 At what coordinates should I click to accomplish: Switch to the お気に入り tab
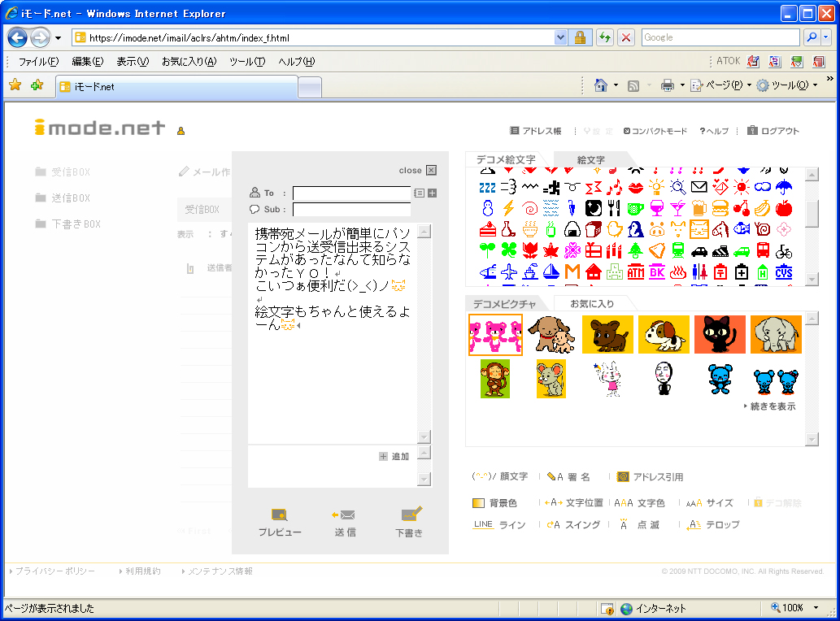point(591,304)
